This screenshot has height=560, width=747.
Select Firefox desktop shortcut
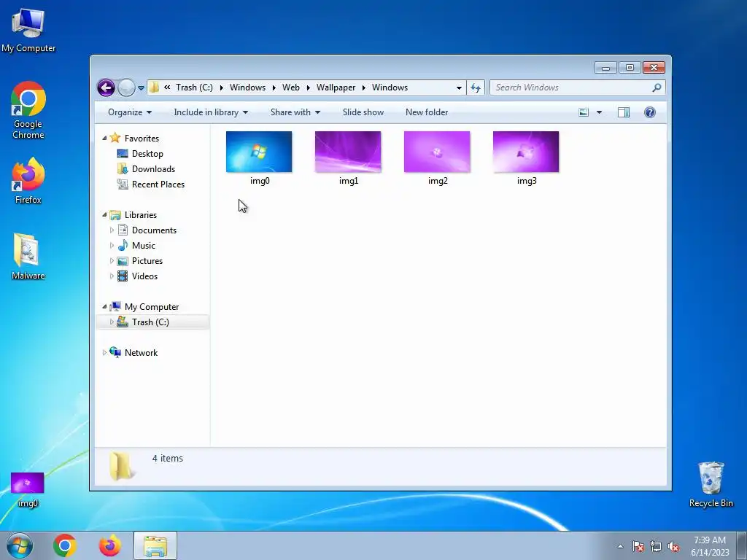28,181
